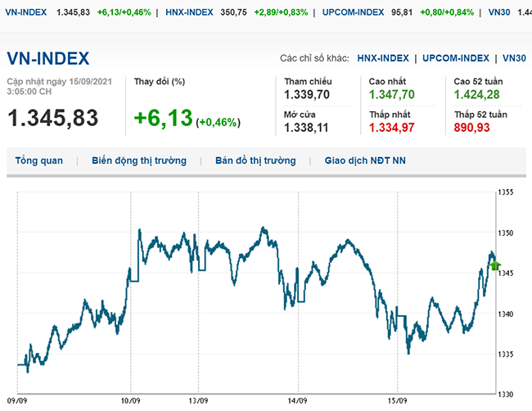The height and width of the screenshot is (411, 532).
Task: Click ticker UPCOM value 95,81
Action: 402,12
